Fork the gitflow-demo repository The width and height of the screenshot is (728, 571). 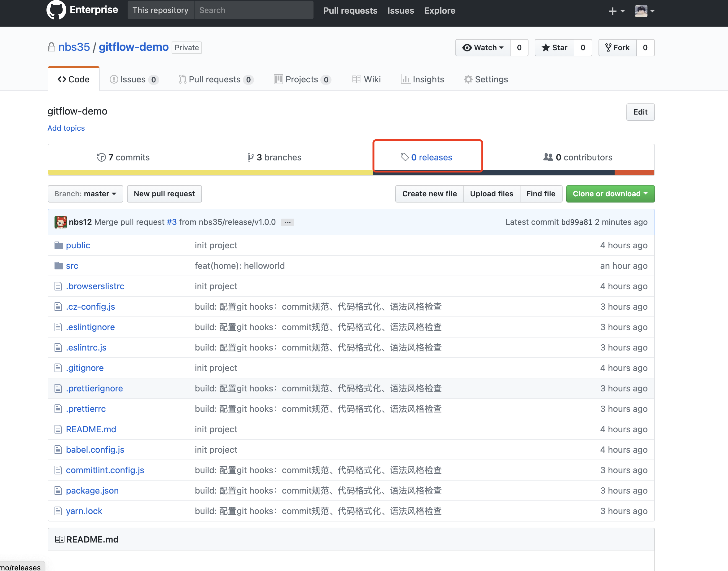pos(617,47)
